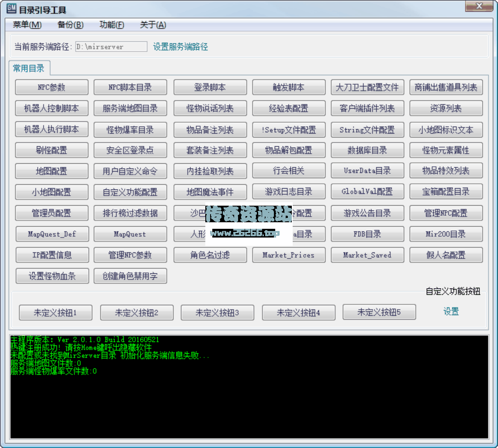Viewport: 498px width, 448px height.
Task: Open the 功能(F) menu
Action: click(x=112, y=25)
